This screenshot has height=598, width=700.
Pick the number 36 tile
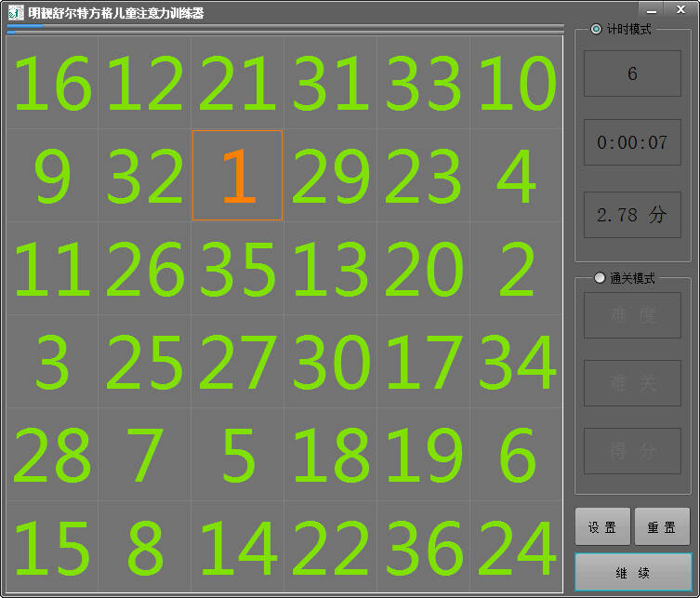423,548
